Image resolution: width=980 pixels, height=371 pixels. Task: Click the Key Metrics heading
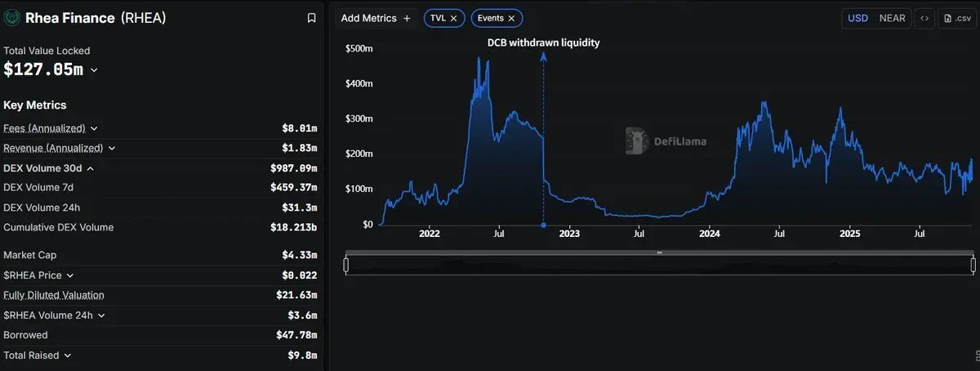(35, 105)
